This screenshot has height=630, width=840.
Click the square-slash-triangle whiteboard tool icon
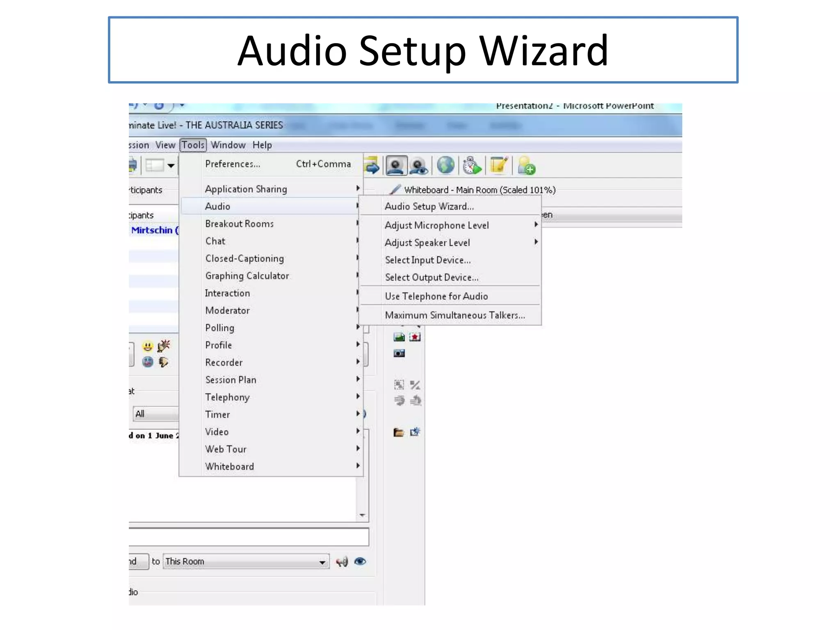click(x=415, y=385)
